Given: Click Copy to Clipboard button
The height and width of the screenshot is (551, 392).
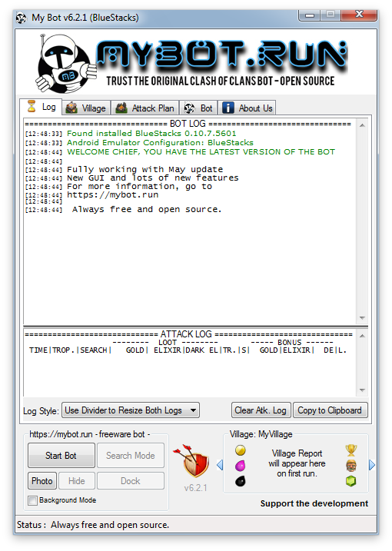Looking at the screenshot, I should tap(330, 410).
